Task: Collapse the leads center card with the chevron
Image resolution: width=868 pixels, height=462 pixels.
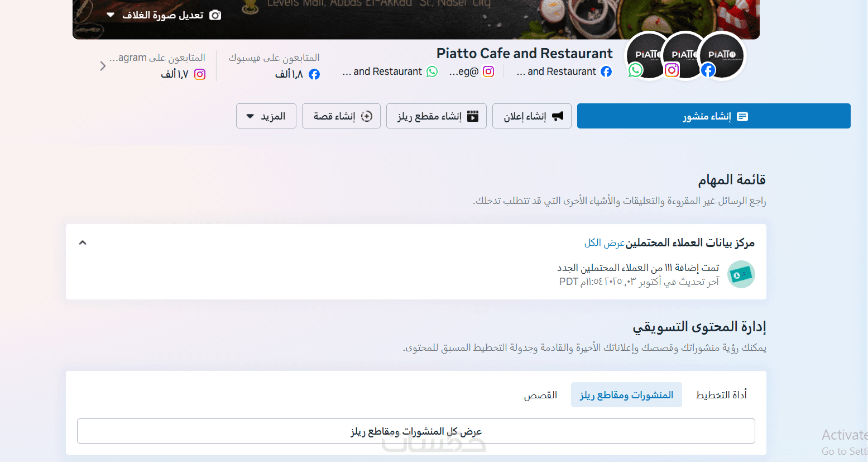Action: coord(83,242)
